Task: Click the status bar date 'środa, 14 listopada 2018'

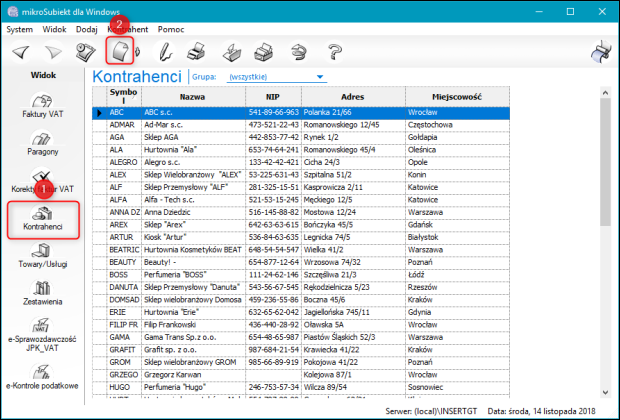Action: 550,412
